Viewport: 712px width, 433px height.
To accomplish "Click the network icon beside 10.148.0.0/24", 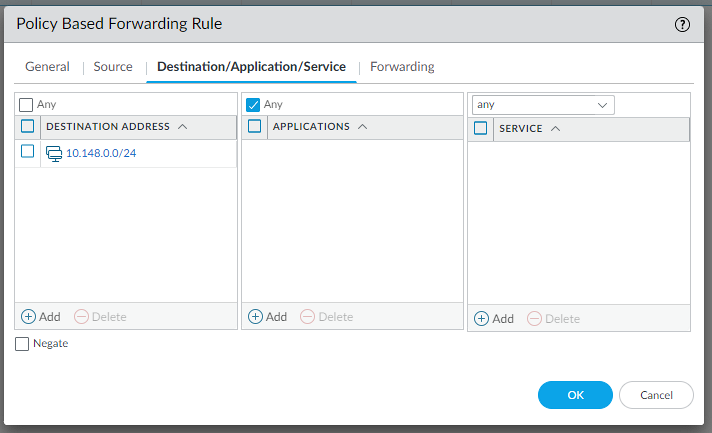I will point(54,152).
